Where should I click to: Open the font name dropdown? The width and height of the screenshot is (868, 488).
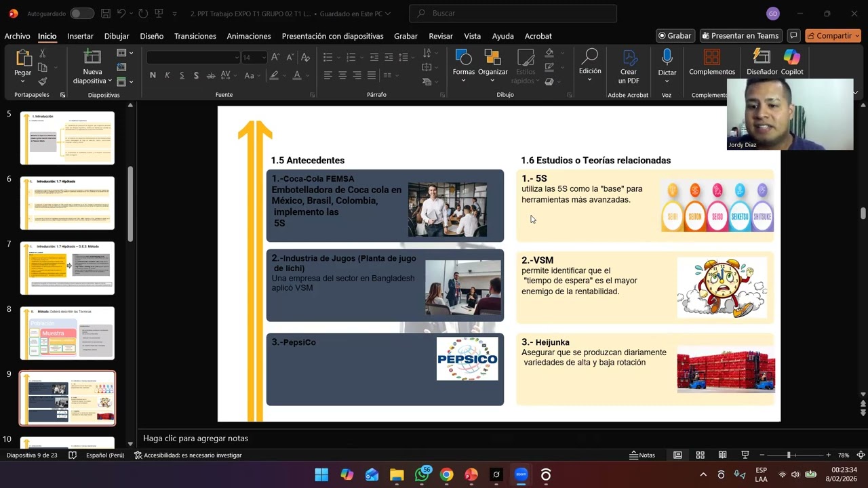(x=237, y=58)
